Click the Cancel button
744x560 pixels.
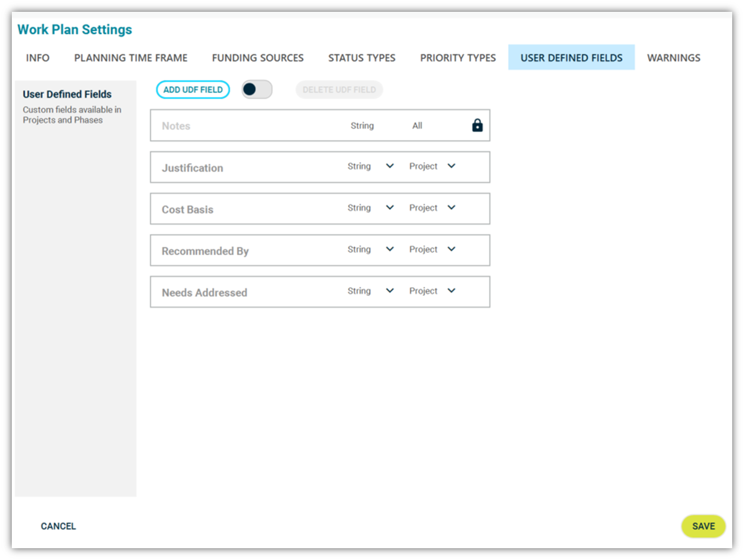pos(58,526)
